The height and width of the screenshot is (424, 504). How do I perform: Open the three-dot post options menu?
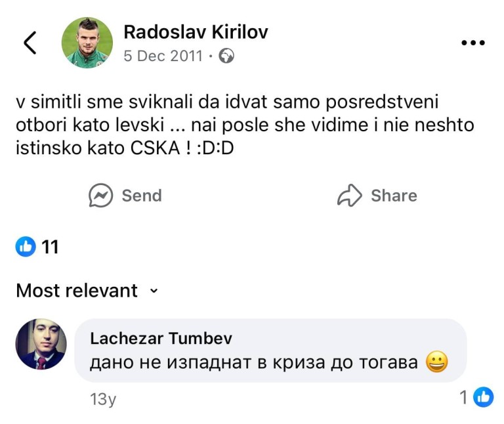pos(472,43)
